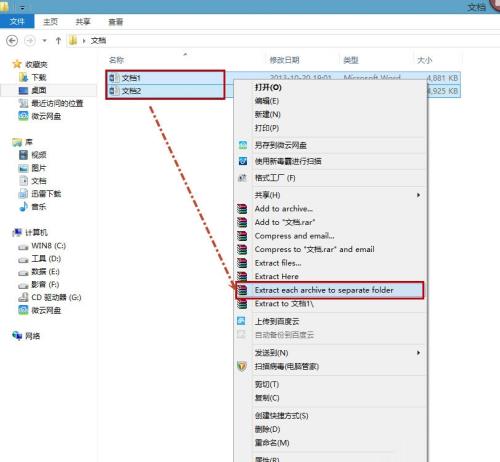Open the quick access toolbar dropdown

click(x=22, y=7)
